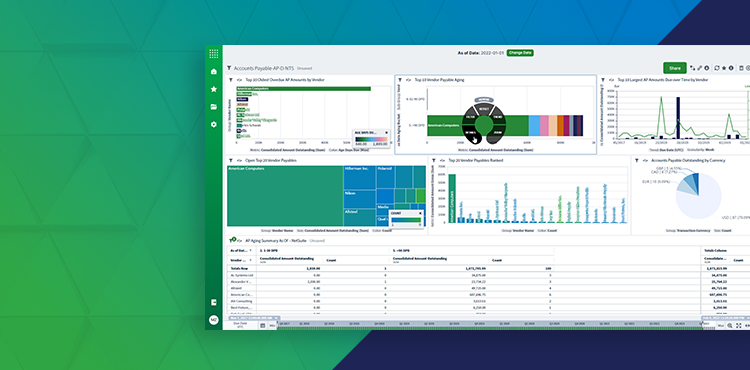
Task: Click the American Computers bar in Oldest Overdue chart
Action: click(x=303, y=88)
